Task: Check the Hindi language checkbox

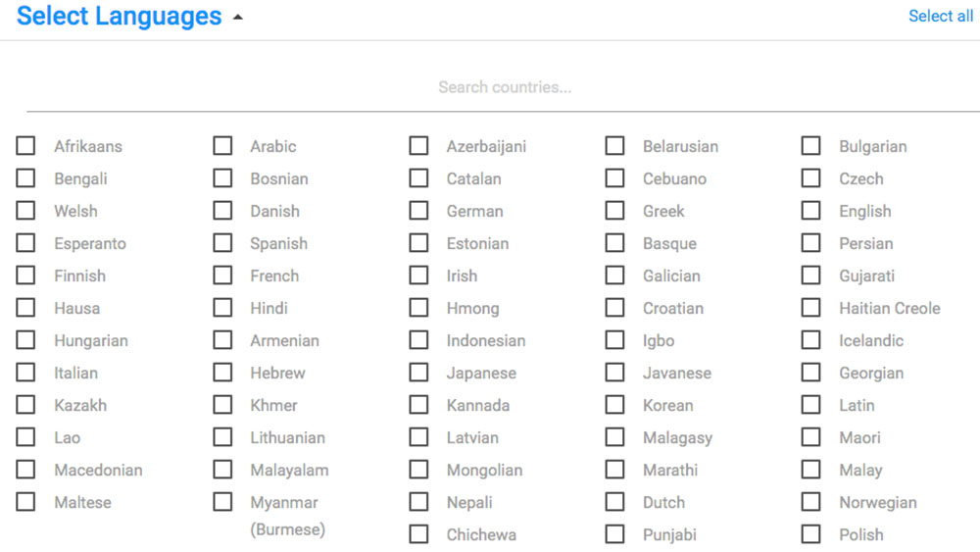Action: [223, 308]
